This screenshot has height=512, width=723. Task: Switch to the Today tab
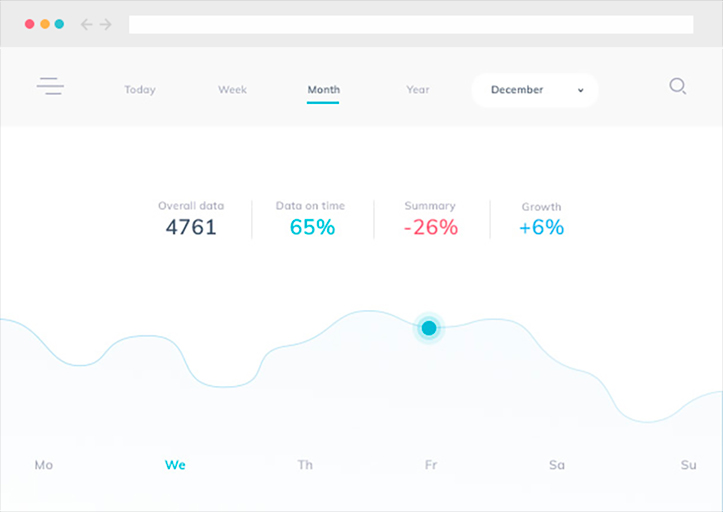[140, 89]
